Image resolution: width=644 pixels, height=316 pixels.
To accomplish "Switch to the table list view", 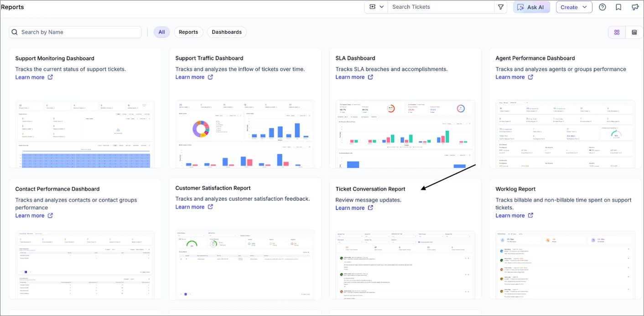I will pos(634,32).
